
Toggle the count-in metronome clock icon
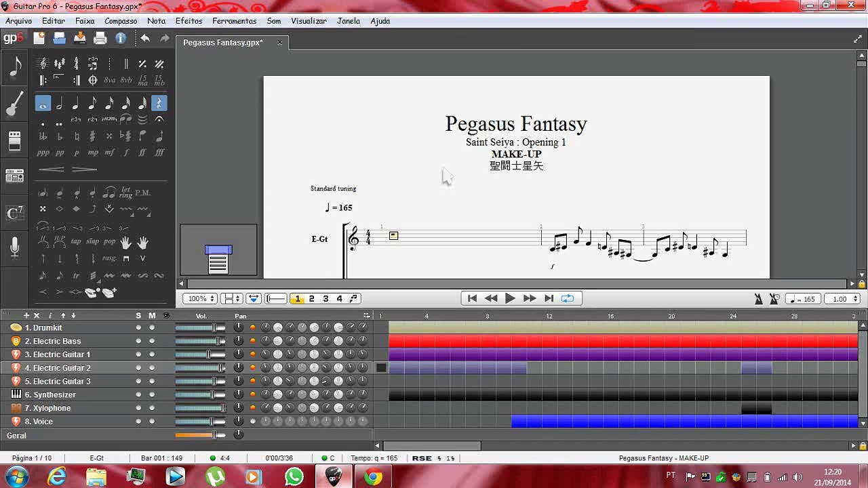[x=775, y=299]
